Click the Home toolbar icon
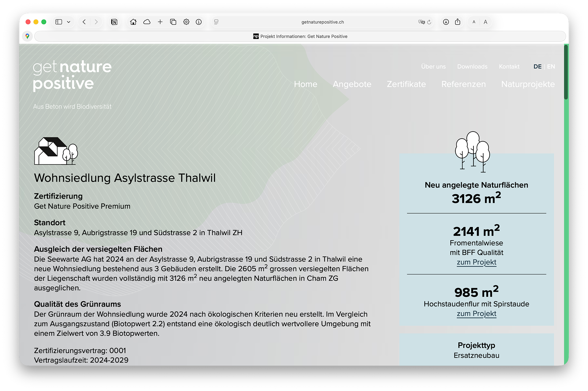The height and width of the screenshot is (391, 588). [x=133, y=22]
